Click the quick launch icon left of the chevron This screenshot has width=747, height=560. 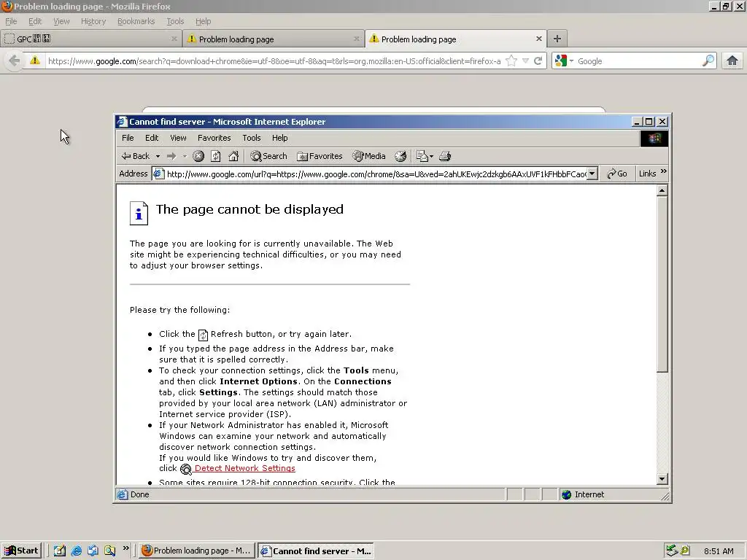tap(109, 551)
